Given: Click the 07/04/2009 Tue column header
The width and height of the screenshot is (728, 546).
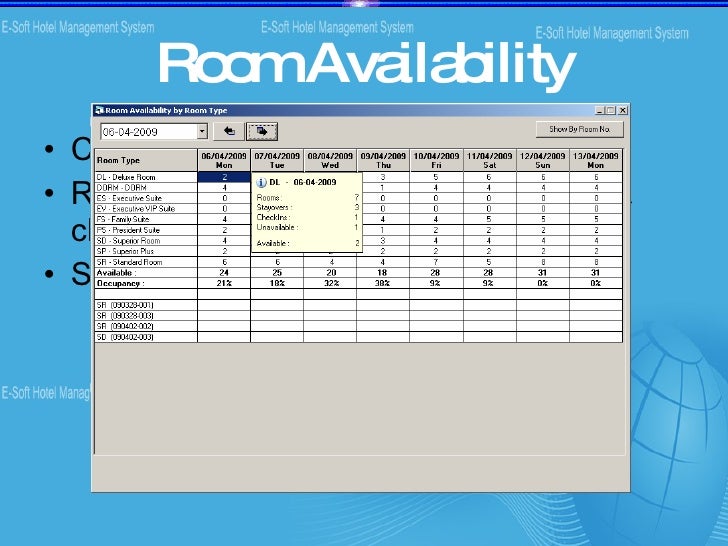Looking at the screenshot, I should 277,160.
